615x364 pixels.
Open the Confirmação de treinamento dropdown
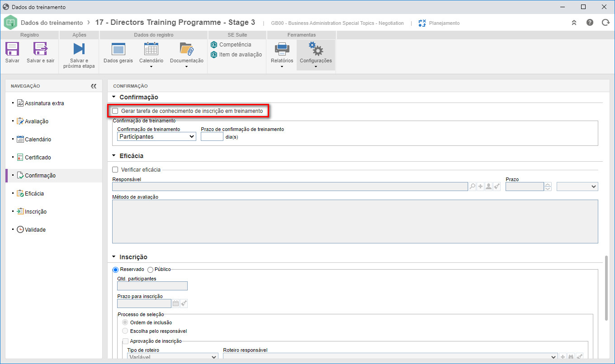[156, 136]
